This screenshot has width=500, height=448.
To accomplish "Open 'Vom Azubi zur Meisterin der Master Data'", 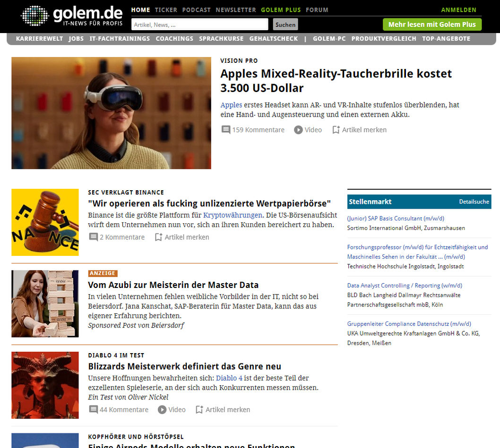I will pos(173,285).
